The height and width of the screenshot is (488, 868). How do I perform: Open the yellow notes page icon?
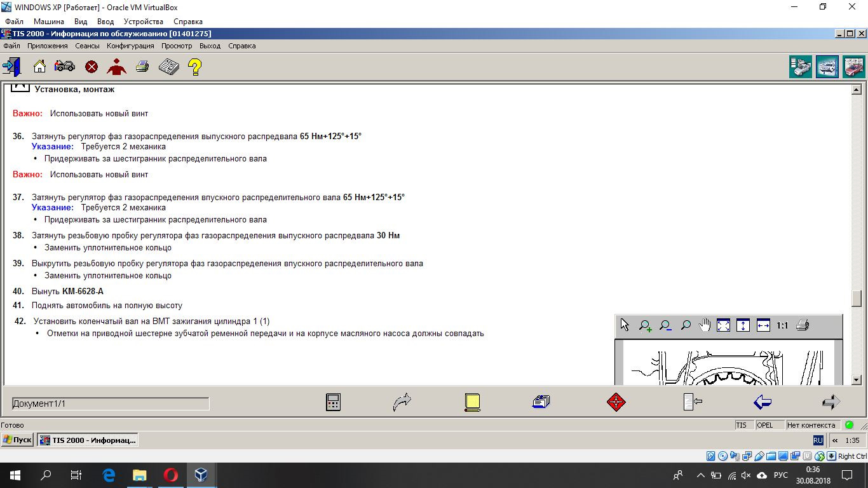(472, 402)
